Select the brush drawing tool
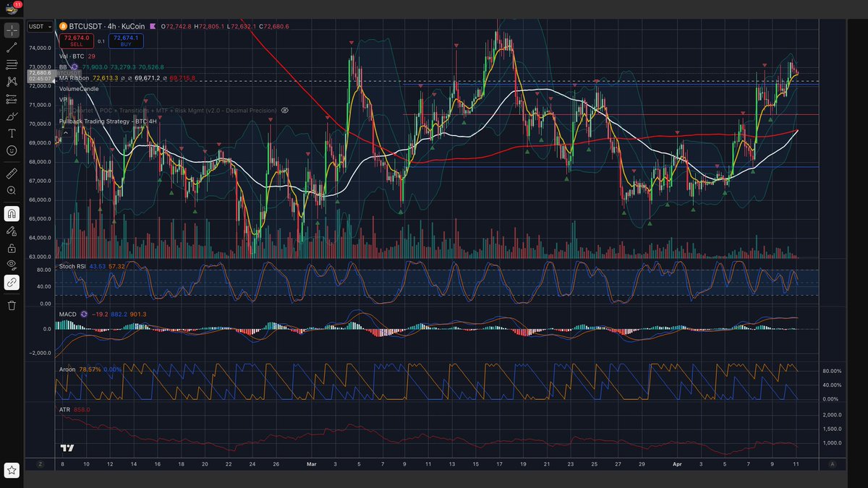Screen dimensions: 868x488 click(12, 116)
